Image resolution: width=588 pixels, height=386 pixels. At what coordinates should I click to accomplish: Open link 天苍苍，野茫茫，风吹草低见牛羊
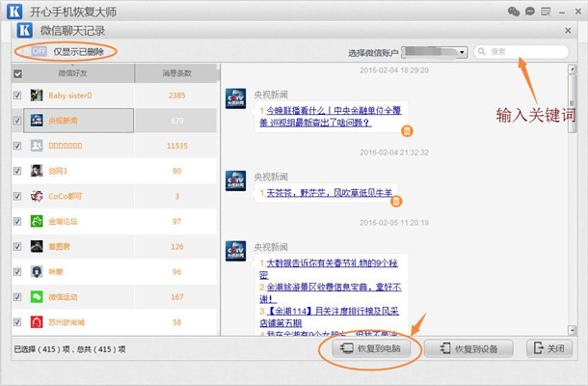[x=330, y=193]
